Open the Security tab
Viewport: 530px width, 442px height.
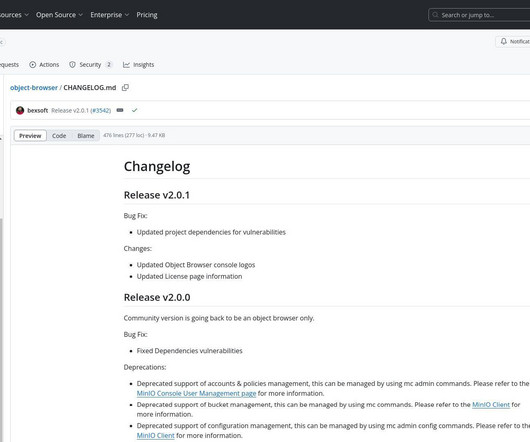[x=90, y=65]
